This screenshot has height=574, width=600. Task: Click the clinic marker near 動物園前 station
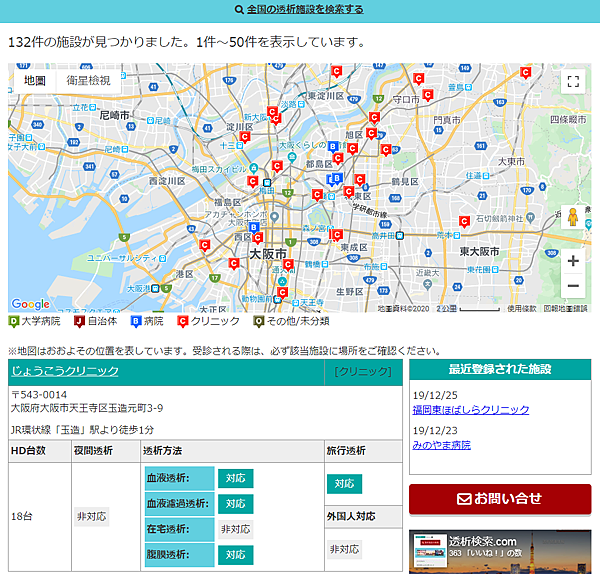click(x=282, y=293)
